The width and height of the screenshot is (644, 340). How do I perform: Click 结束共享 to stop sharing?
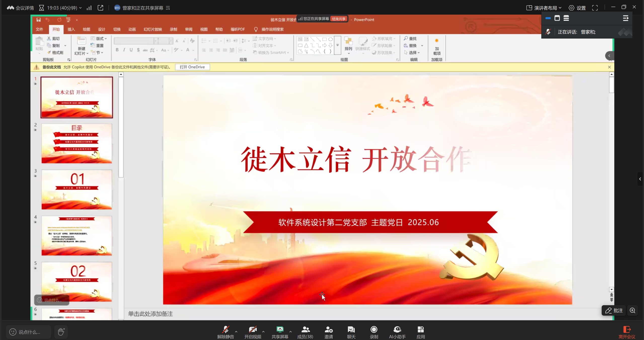(338, 19)
